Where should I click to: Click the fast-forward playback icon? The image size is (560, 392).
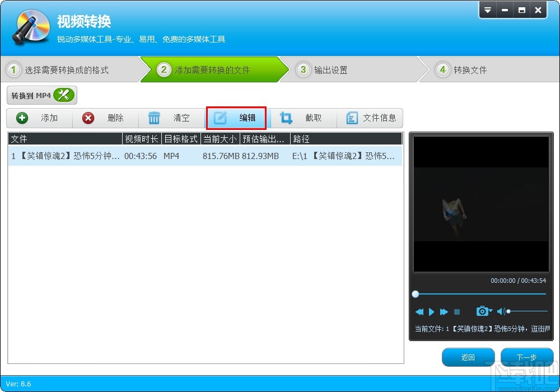pyautogui.click(x=444, y=312)
